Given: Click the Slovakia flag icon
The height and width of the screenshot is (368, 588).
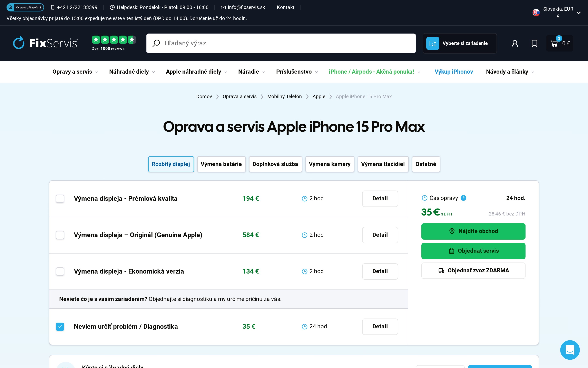Looking at the screenshot, I should click(x=536, y=12).
